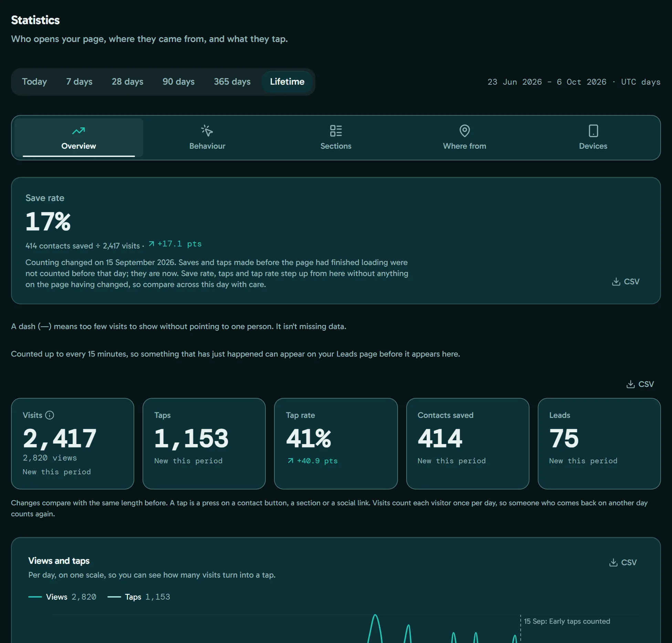Click the Where from map pin icon
Viewport: 672px width, 643px height.
[465, 131]
